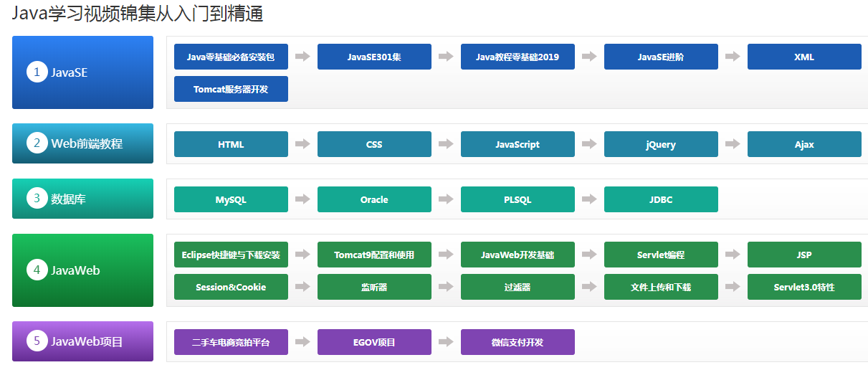
Task: Select the XML course link
Action: tap(804, 57)
